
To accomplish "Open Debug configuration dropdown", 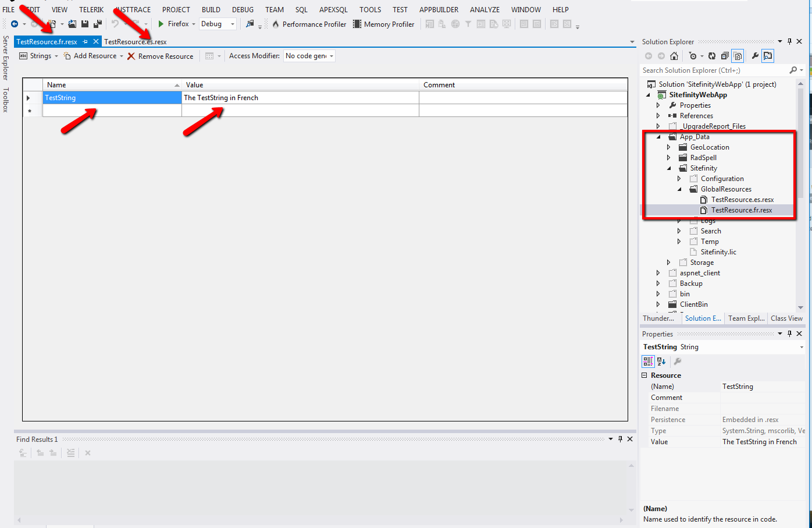I will click(218, 24).
